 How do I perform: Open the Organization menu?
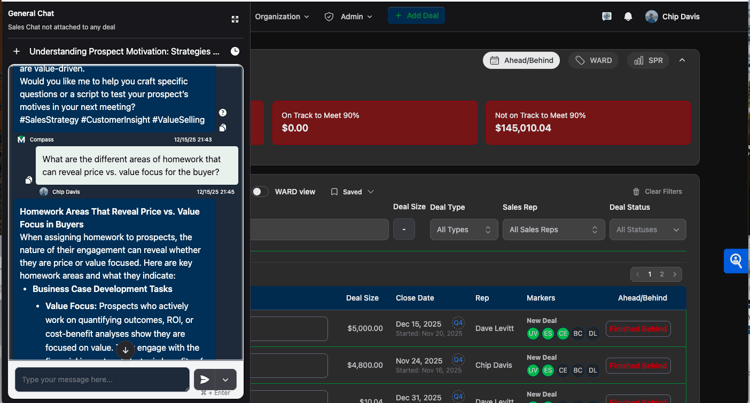(282, 17)
